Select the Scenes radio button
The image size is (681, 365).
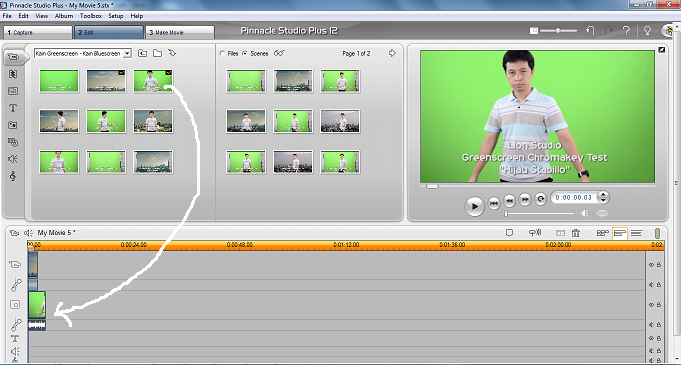click(245, 53)
